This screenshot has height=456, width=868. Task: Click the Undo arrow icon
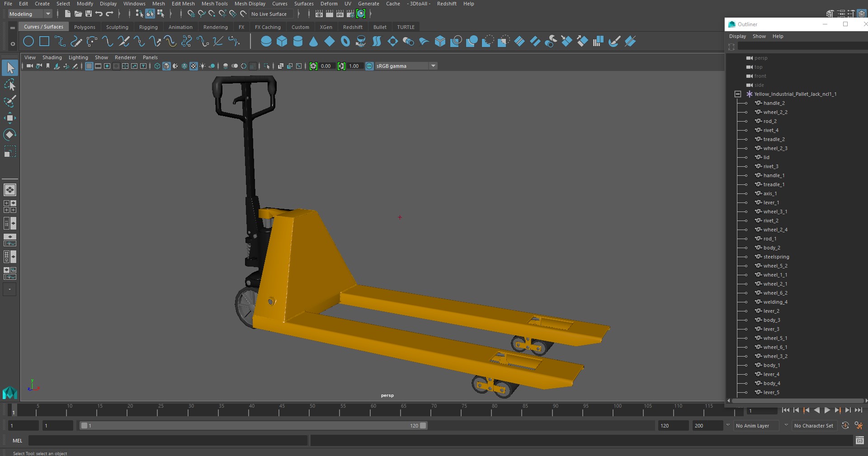pos(99,14)
